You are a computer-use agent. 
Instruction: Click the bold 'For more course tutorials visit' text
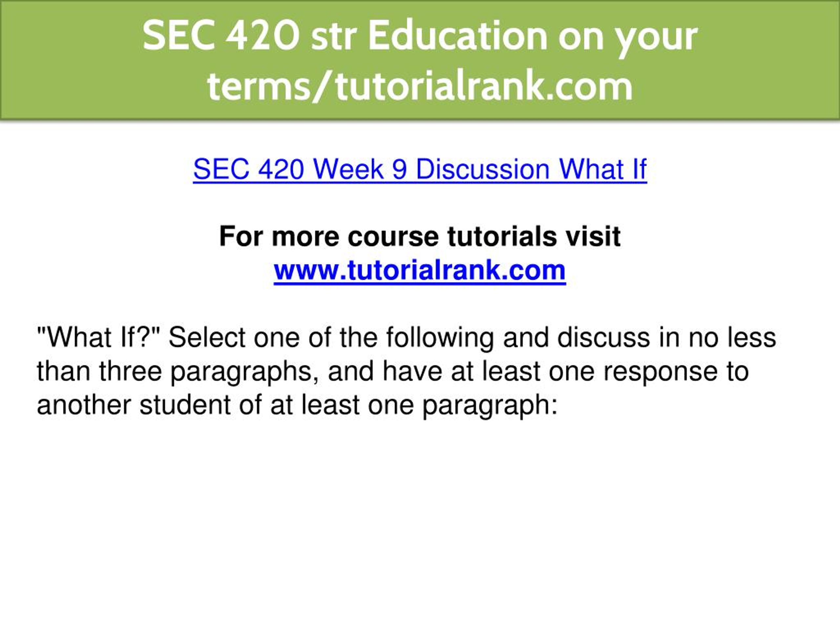click(x=420, y=237)
